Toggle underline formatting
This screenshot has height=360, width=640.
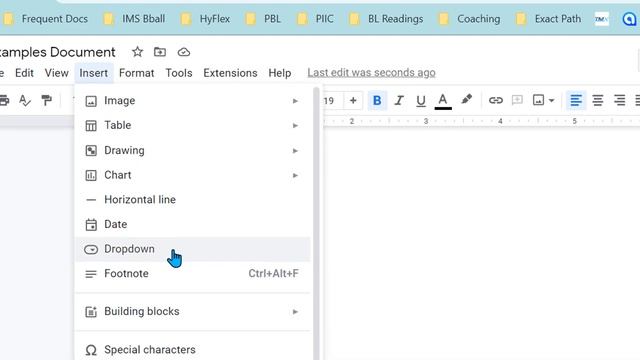coord(421,101)
